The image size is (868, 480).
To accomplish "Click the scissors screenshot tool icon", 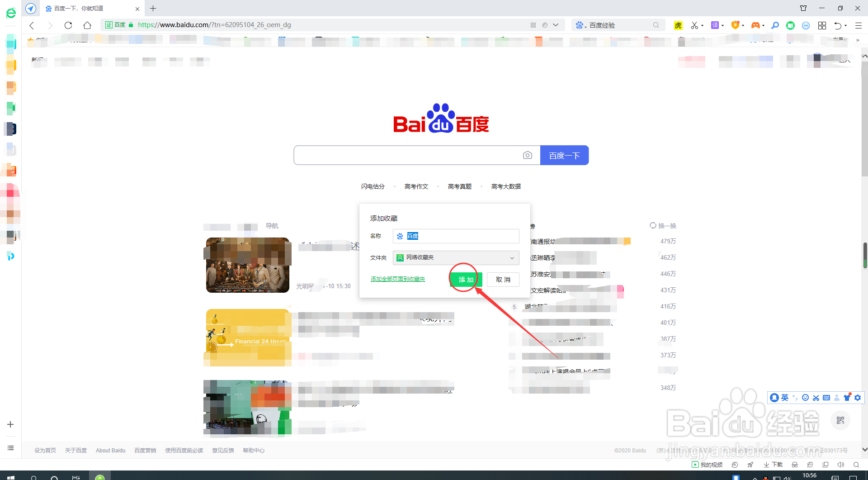I will point(694,25).
